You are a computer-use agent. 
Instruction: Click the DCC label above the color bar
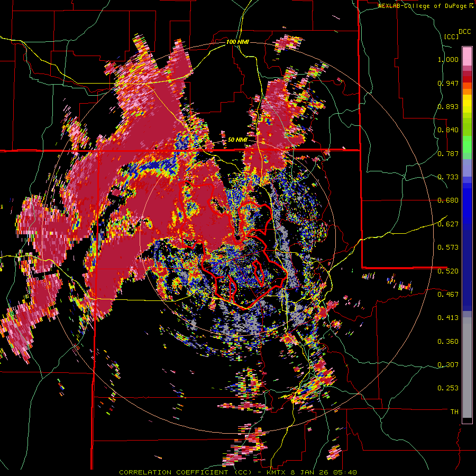pos(465,32)
